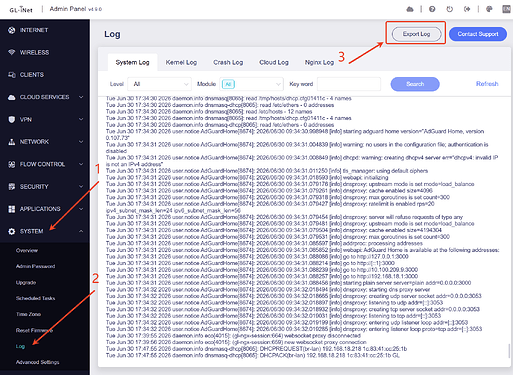Click the Contact Support button
The width and height of the screenshot is (513, 375).
coord(478,34)
